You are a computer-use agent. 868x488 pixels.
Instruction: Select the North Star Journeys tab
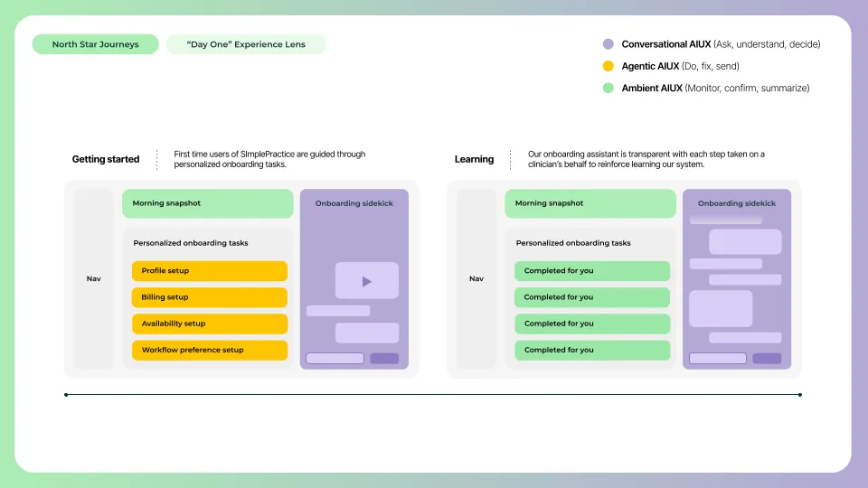click(95, 44)
